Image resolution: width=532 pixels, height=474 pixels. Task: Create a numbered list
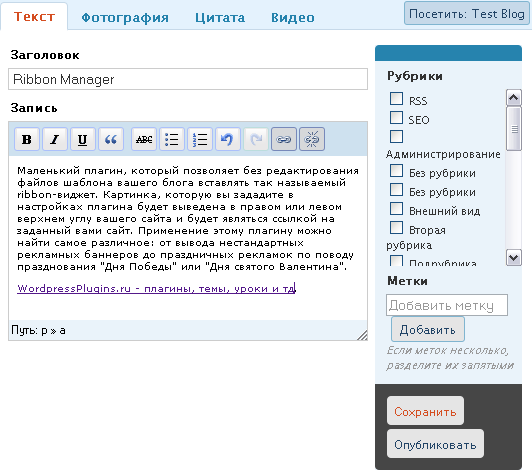(x=200, y=139)
